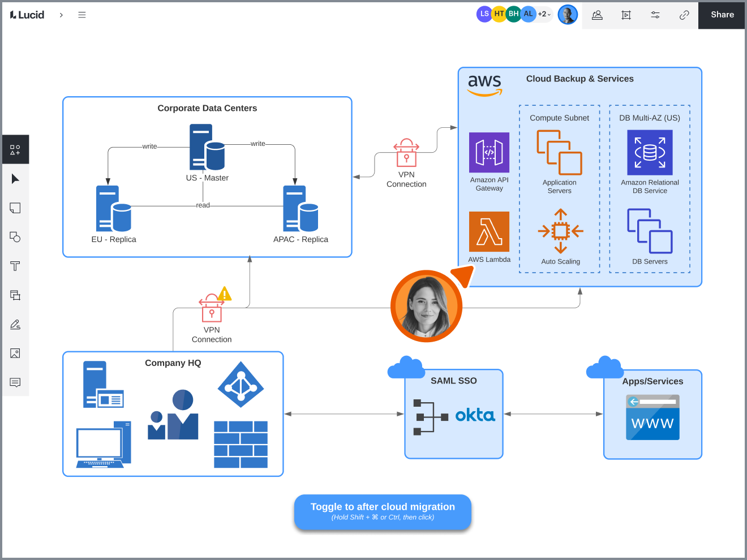Choose the sticky note tool
The image size is (747, 560).
[x=15, y=208]
